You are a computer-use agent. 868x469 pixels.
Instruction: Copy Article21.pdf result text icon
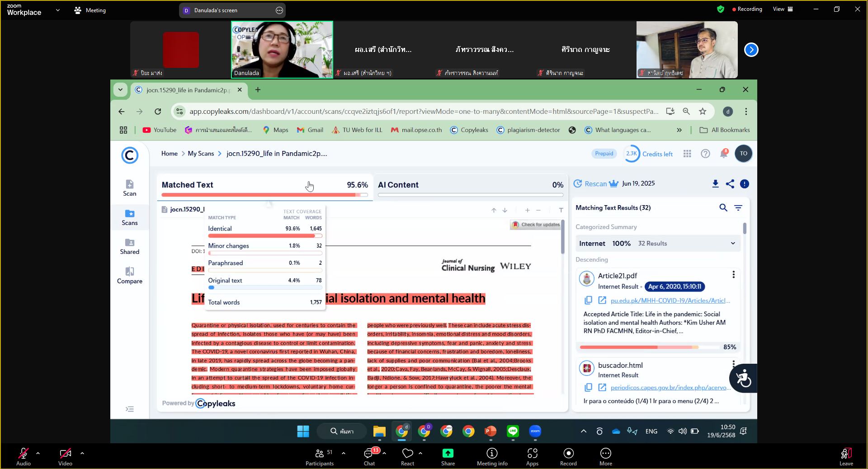[588, 300]
